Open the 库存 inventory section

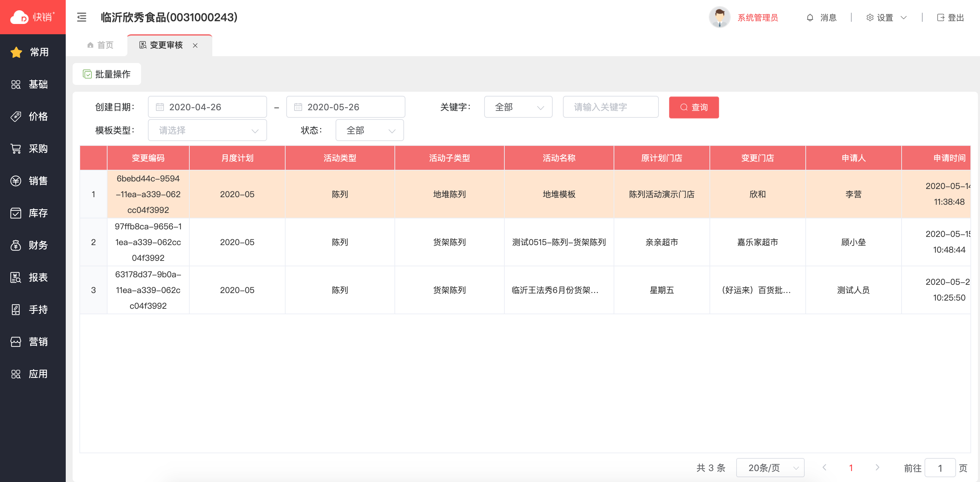(x=33, y=213)
